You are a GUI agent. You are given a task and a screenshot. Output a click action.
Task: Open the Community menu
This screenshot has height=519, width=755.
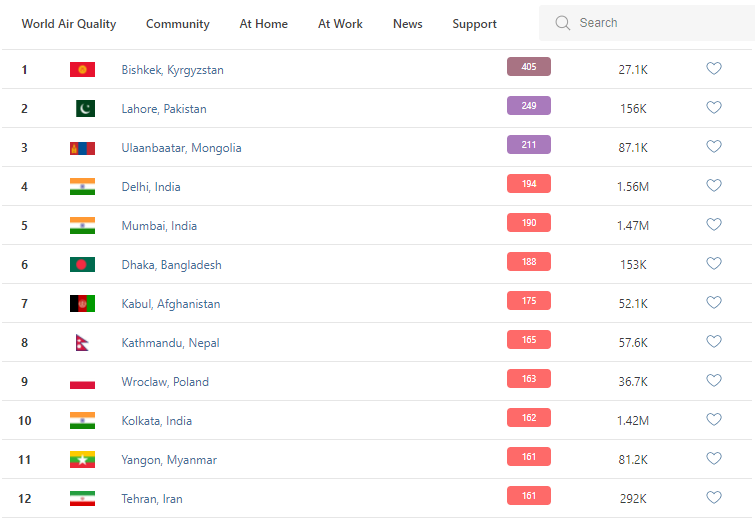[178, 24]
